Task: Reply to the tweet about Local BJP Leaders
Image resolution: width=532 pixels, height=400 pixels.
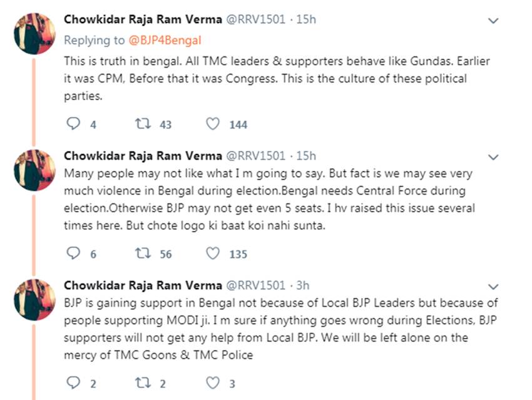Action: [x=74, y=383]
